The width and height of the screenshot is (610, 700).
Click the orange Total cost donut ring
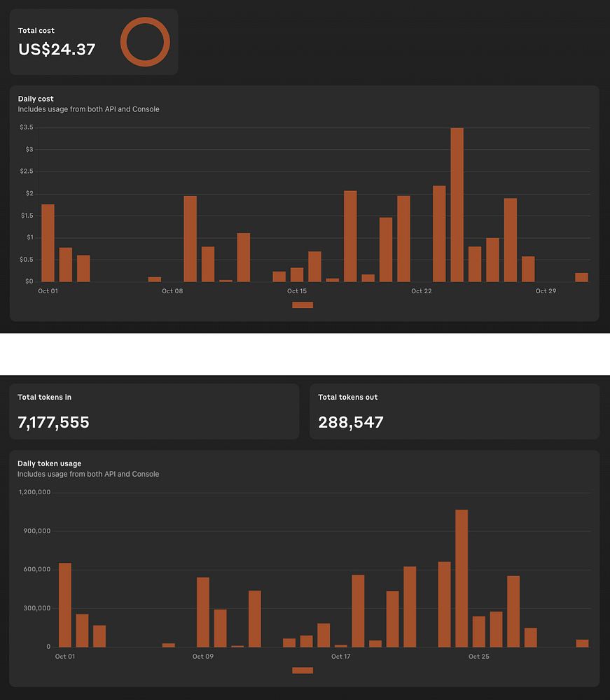coord(145,42)
